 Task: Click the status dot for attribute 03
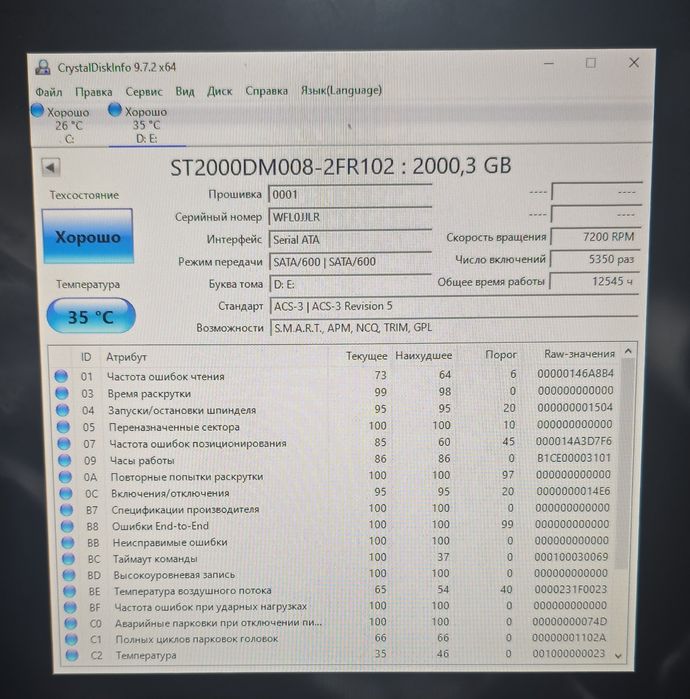[62, 393]
